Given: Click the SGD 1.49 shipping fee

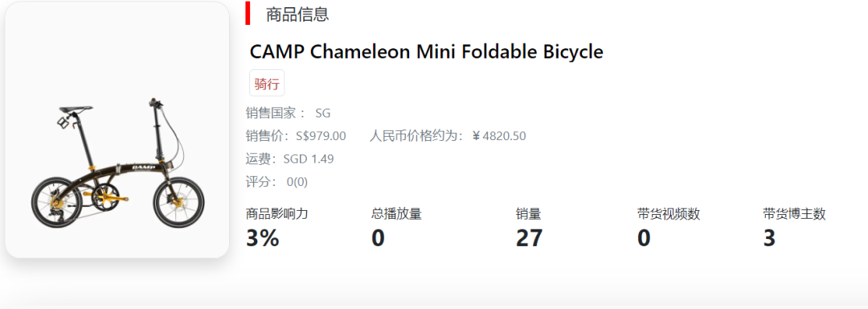Looking at the screenshot, I should (309, 159).
